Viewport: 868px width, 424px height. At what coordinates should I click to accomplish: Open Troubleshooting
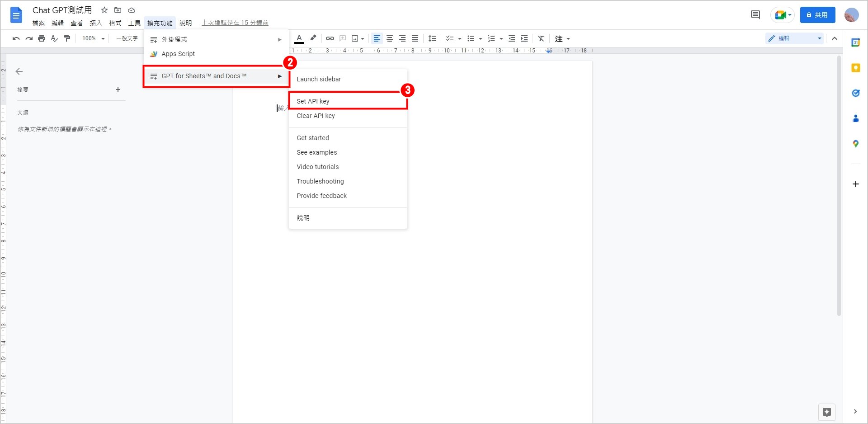tap(348, 181)
